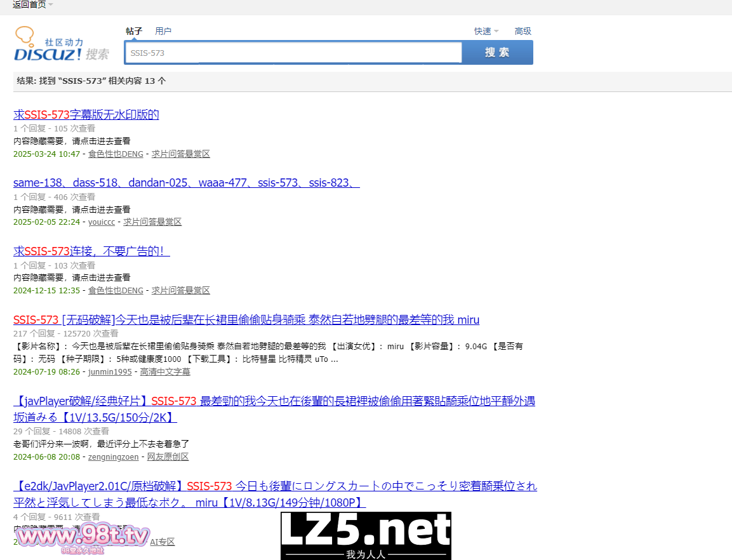Click the www.98t.tv watermark logo

coord(83,537)
